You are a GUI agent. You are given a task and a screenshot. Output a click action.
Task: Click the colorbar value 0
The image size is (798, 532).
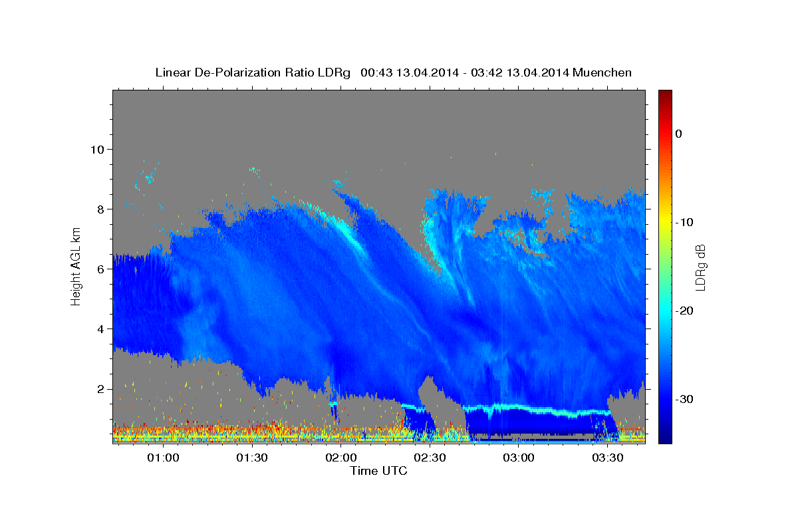679,134
